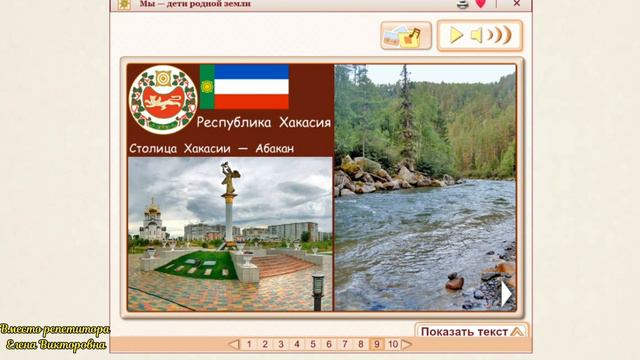Click the red bookmark marker icon

[481, 4]
